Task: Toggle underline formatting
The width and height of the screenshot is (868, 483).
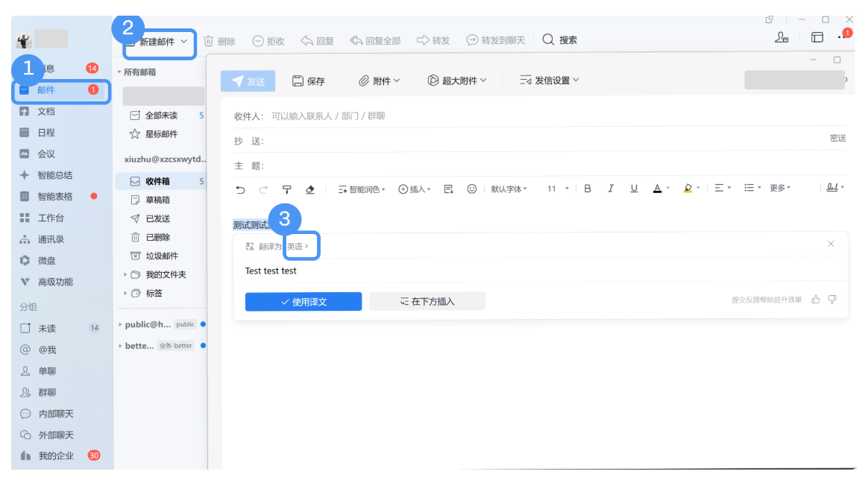Action: (634, 189)
